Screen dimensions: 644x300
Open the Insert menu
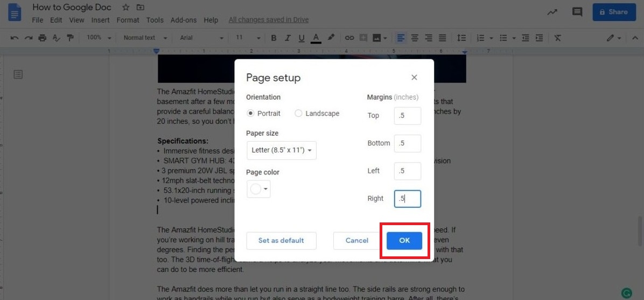click(x=101, y=20)
